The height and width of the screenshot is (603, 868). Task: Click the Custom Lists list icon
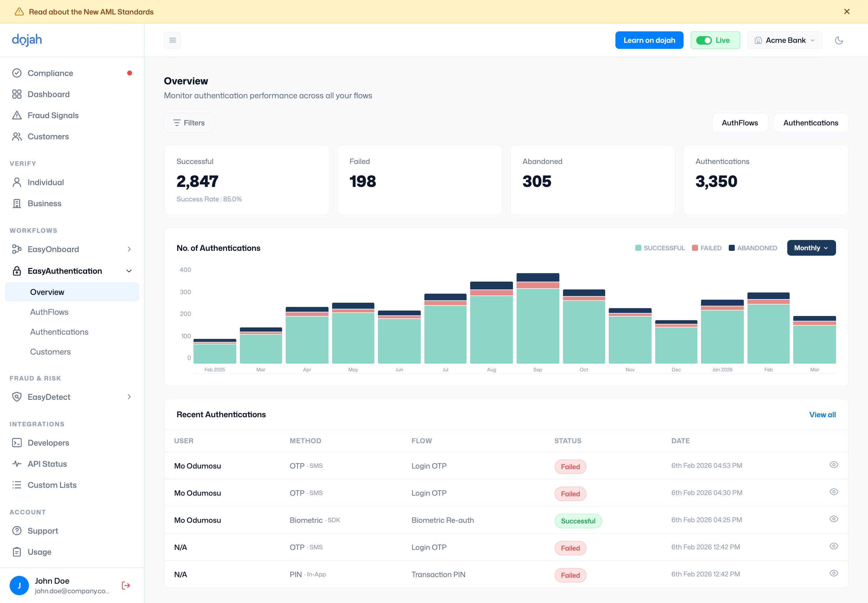pyautogui.click(x=17, y=485)
